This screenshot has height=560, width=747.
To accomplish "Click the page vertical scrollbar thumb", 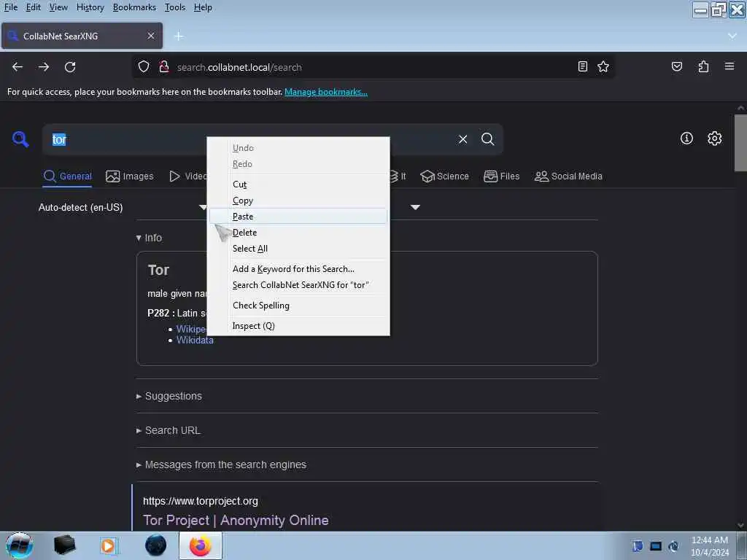I will pos(740,142).
